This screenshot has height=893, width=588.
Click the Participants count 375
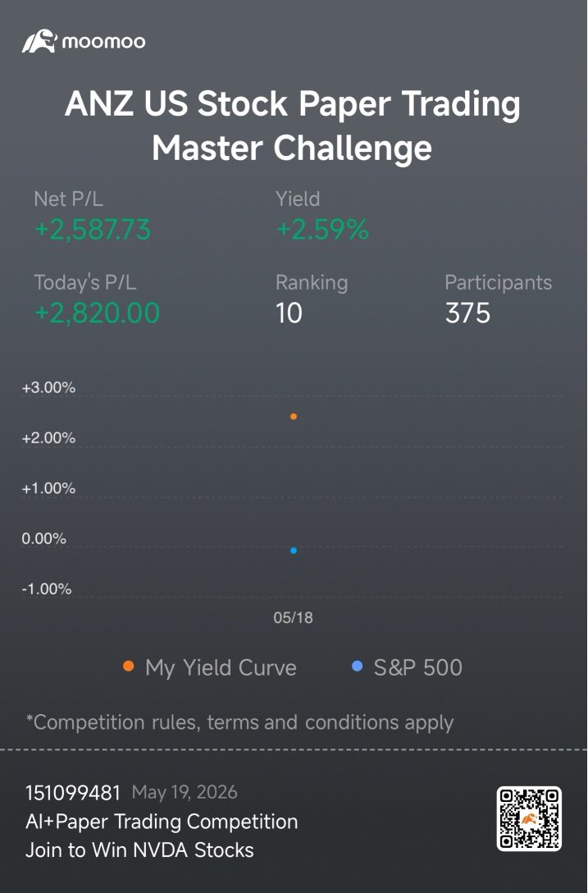[x=467, y=314]
